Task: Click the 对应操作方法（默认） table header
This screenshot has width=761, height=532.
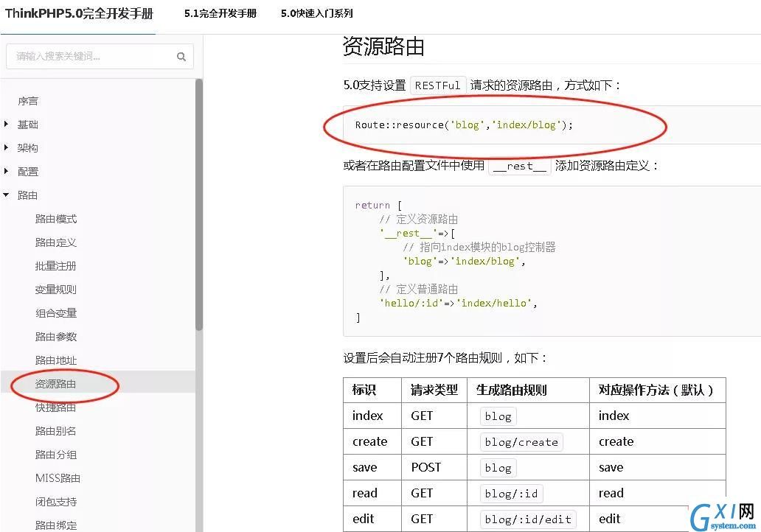Action: 656,390
